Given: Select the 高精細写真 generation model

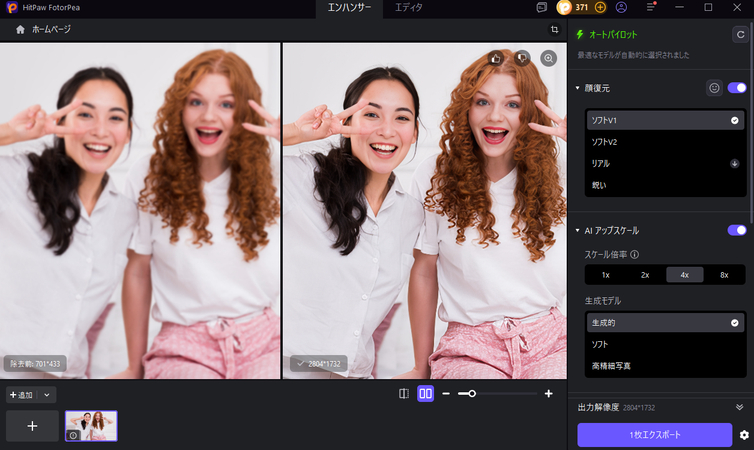Looking at the screenshot, I should [665, 366].
